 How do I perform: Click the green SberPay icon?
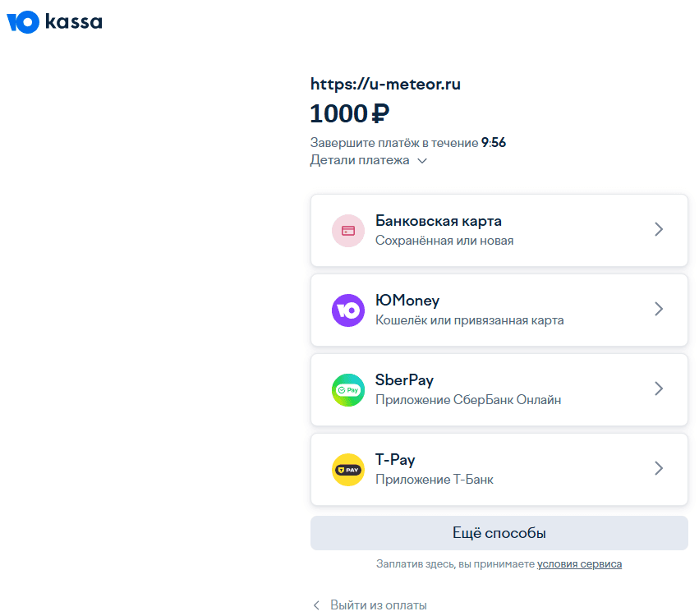[x=347, y=389]
